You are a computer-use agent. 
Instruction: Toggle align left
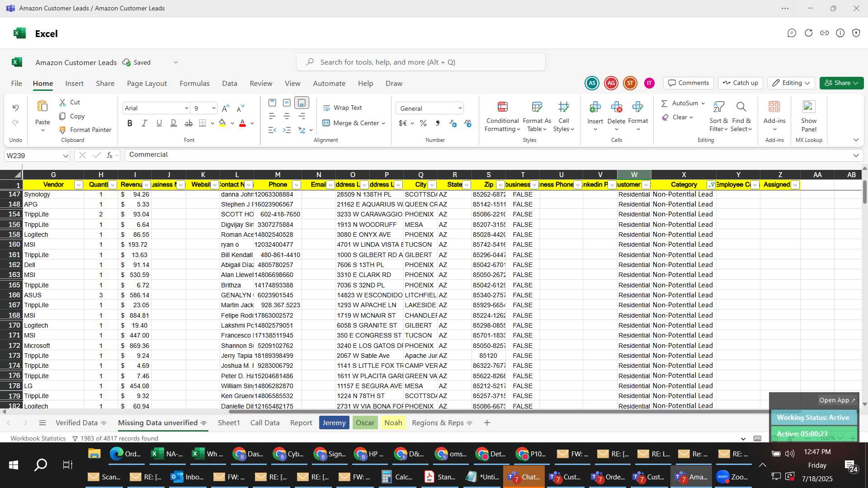[272, 117]
